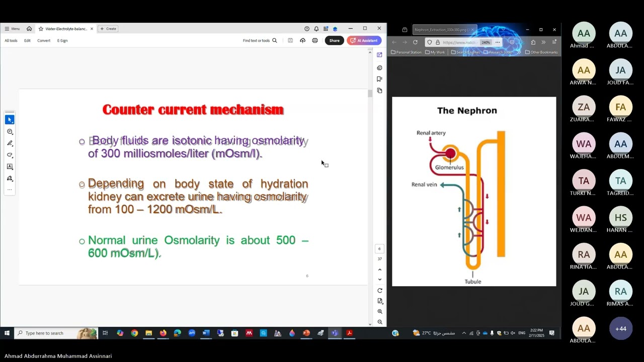Zoom out of the PDF
Screen dimensions: 644x362
(x=380, y=322)
